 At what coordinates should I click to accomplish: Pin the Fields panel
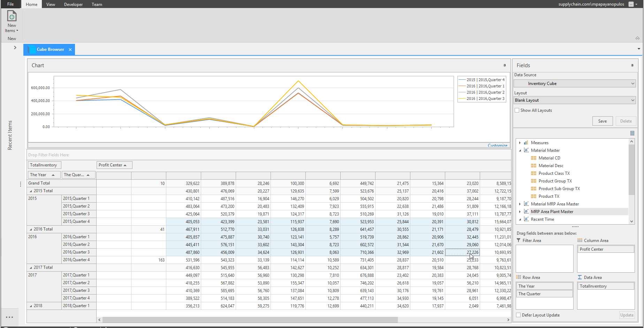[632, 65]
